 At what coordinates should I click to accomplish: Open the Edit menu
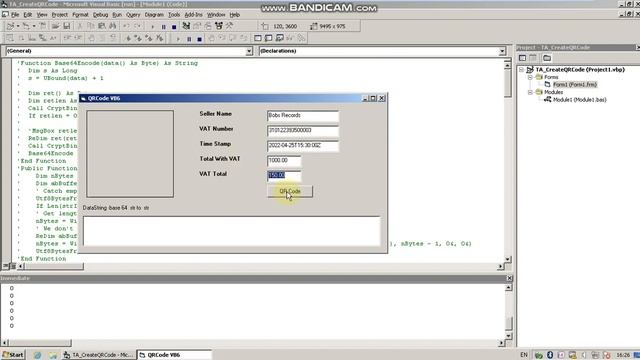(28, 15)
